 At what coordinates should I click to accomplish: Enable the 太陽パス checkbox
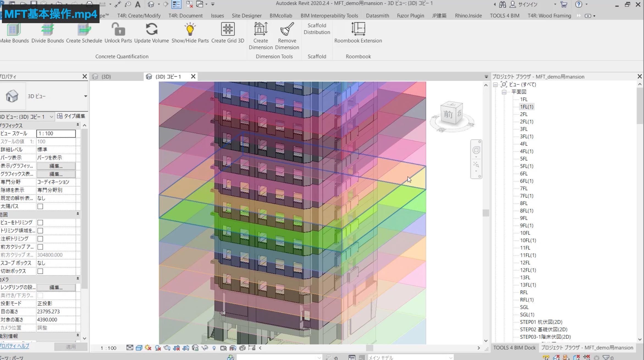pyautogui.click(x=40, y=206)
